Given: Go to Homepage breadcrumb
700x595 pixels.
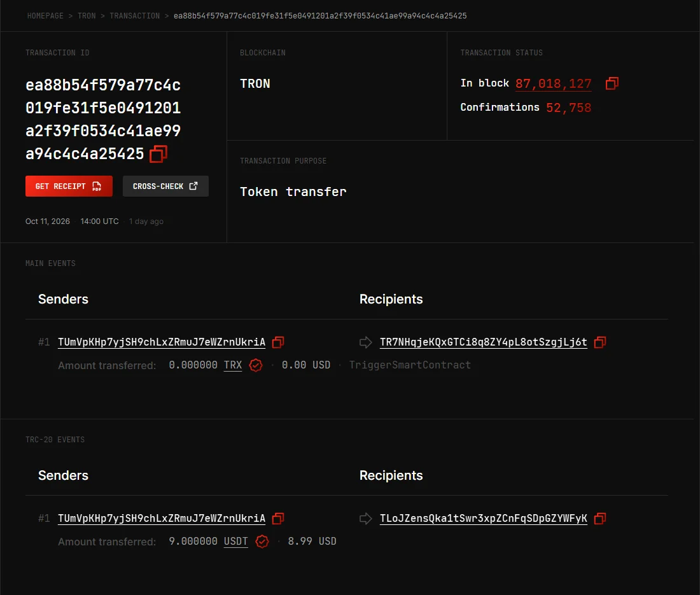Looking at the screenshot, I should pos(45,16).
